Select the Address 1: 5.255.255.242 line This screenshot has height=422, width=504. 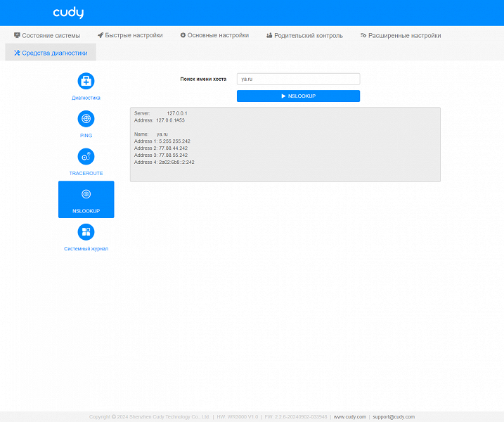tap(162, 141)
